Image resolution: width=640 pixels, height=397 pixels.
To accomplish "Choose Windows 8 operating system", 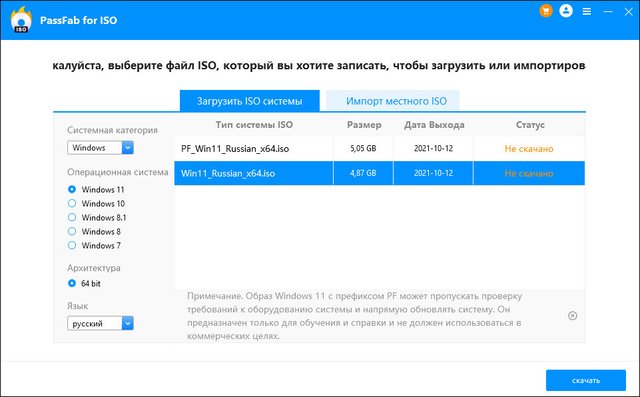I will tap(72, 231).
